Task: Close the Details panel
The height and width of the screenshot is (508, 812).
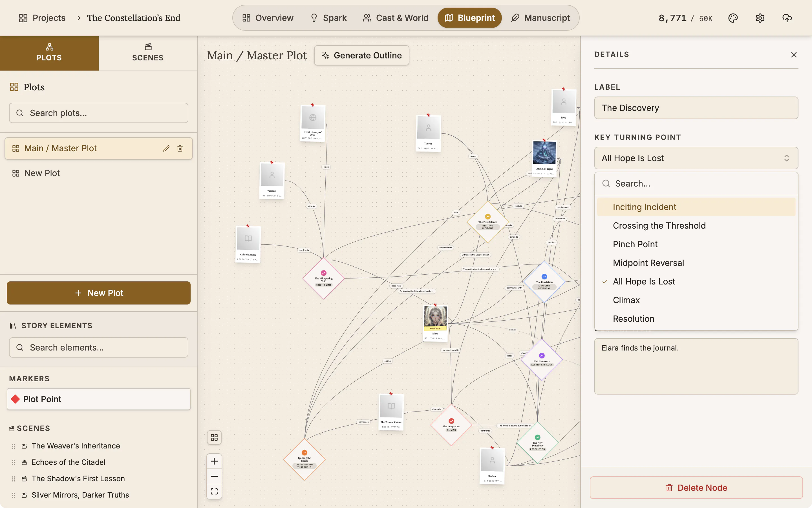Action: (x=794, y=55)
